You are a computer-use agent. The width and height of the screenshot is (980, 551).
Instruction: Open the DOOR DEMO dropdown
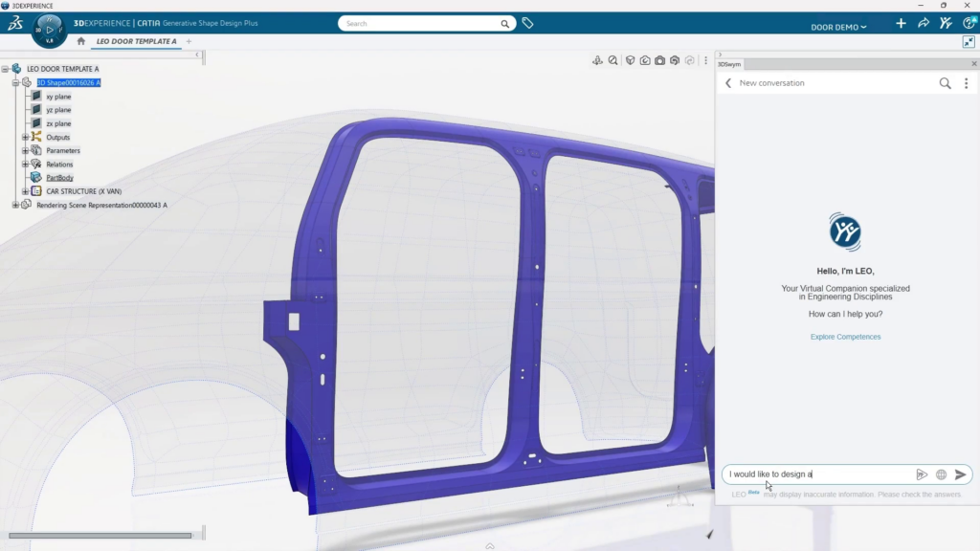tap(838, 27)
